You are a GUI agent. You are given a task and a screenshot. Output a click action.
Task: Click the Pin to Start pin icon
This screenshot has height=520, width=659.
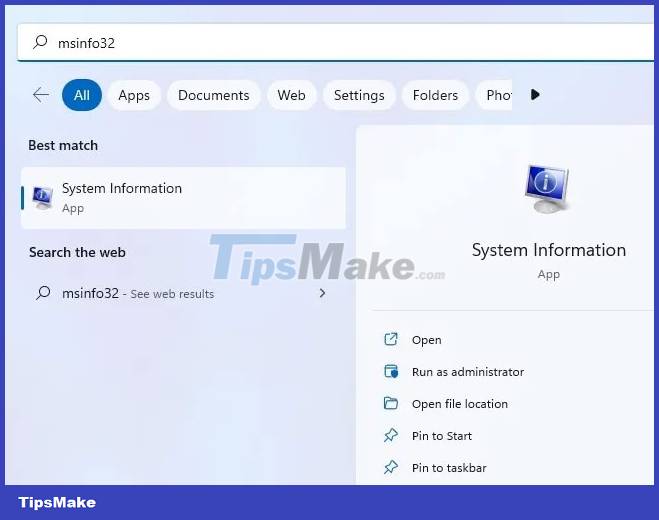tap(391, 435)
